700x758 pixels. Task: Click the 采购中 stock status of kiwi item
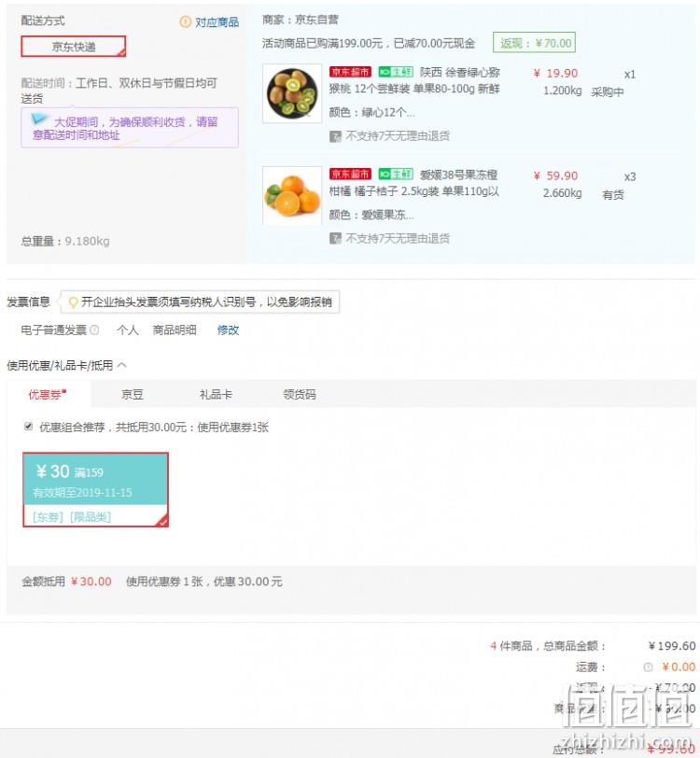point(608,91)
